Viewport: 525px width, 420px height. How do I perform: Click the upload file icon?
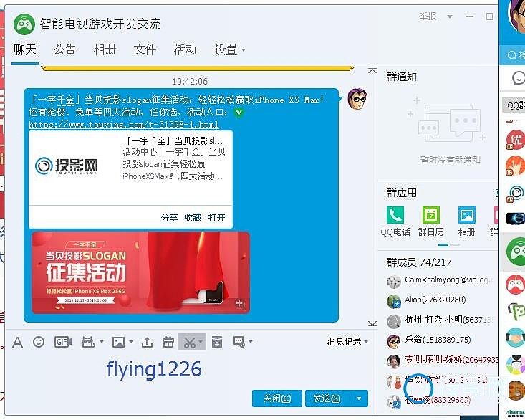(147, 342)
